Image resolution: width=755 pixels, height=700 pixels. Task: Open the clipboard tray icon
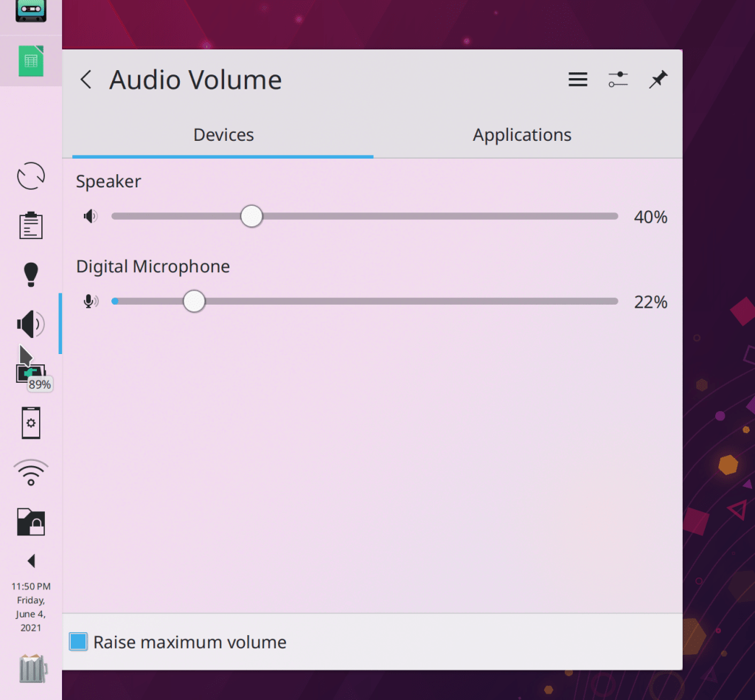(31, 226)
